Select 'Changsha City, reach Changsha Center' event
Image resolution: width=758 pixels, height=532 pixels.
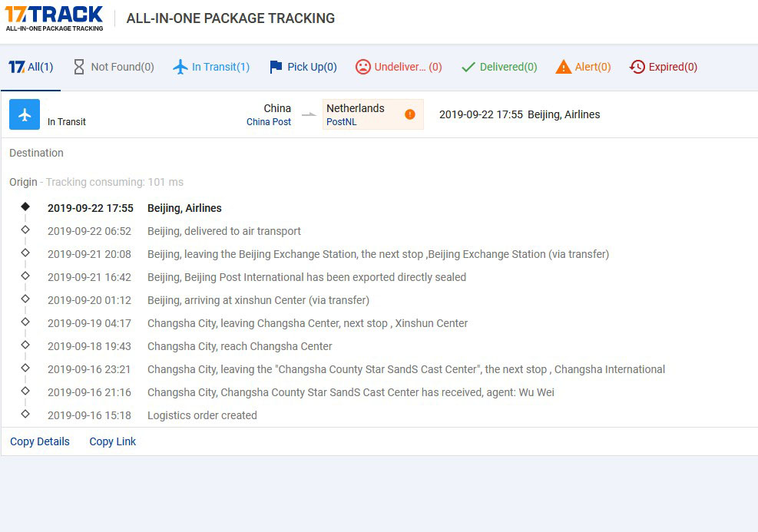click(x=240, y=346)
